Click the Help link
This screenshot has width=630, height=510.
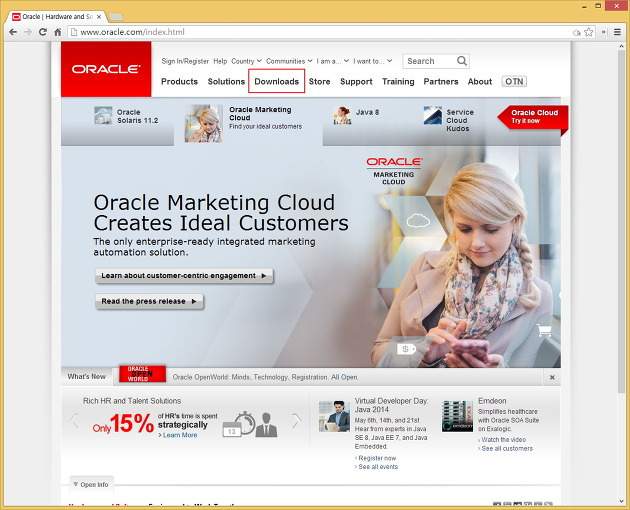tap(220, 61)
